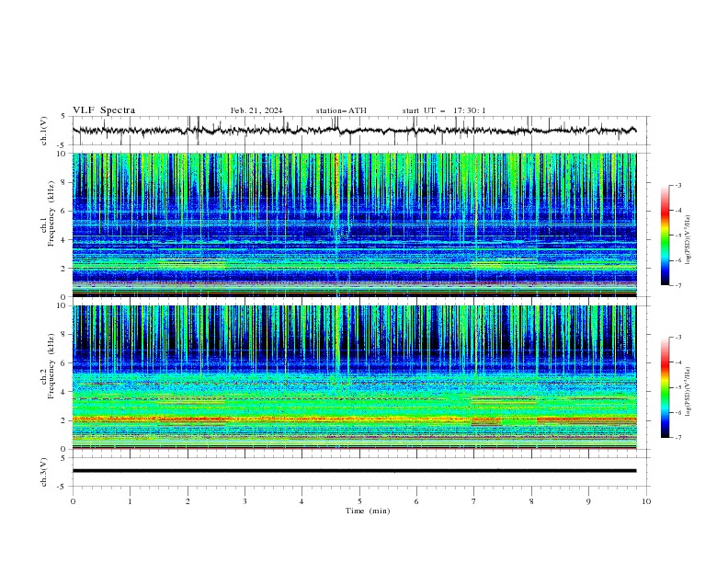
Task: Click the time axis tick label "2"
Action: tap(188, 501)
